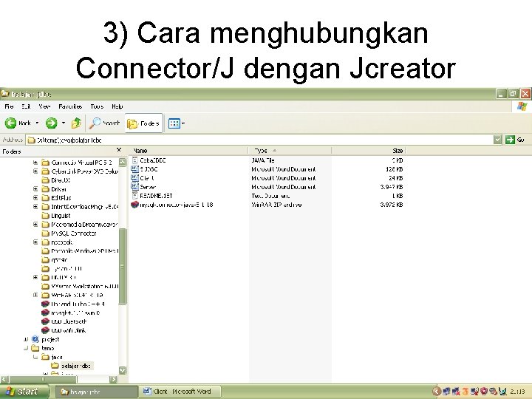This screenshot has width=532, height=399.
Task: Open the View menu
Action: point(44,106)
